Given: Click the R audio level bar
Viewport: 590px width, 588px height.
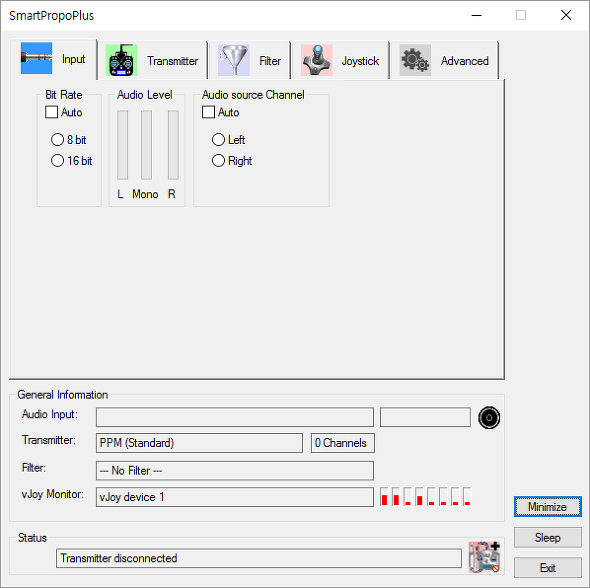Looking at the screenshot, I should 173,145.
